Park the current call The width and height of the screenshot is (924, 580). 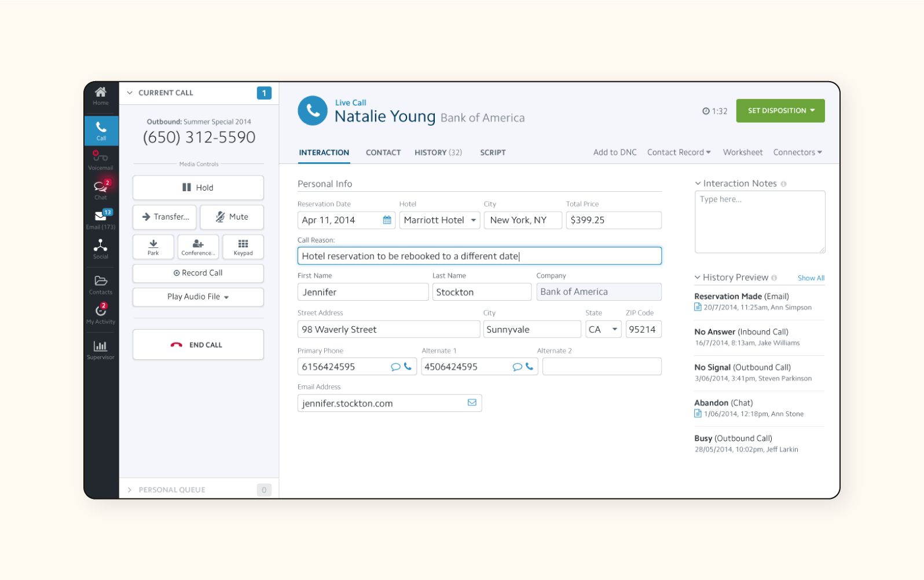pyautogui.click(x=153, y=247)
